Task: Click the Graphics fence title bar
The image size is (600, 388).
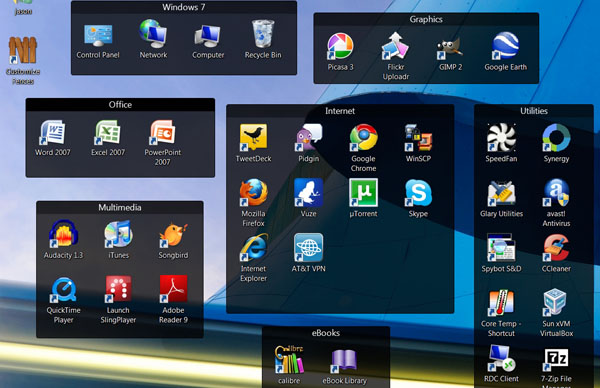Action: (426, 19)
